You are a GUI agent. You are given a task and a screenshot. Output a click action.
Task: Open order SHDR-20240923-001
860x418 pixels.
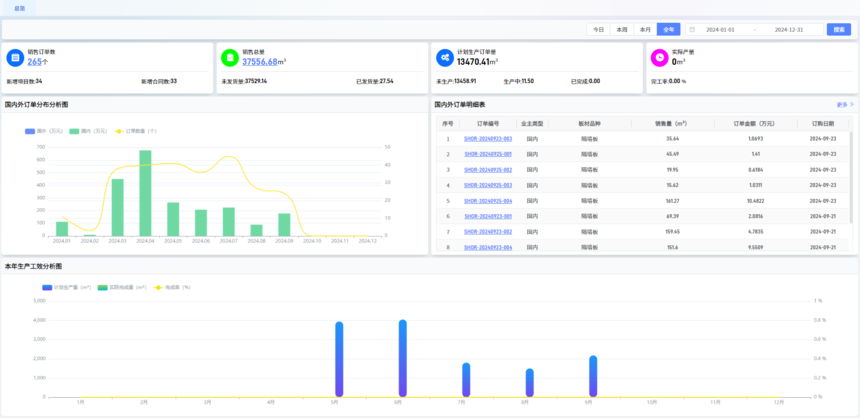(488, 216)
